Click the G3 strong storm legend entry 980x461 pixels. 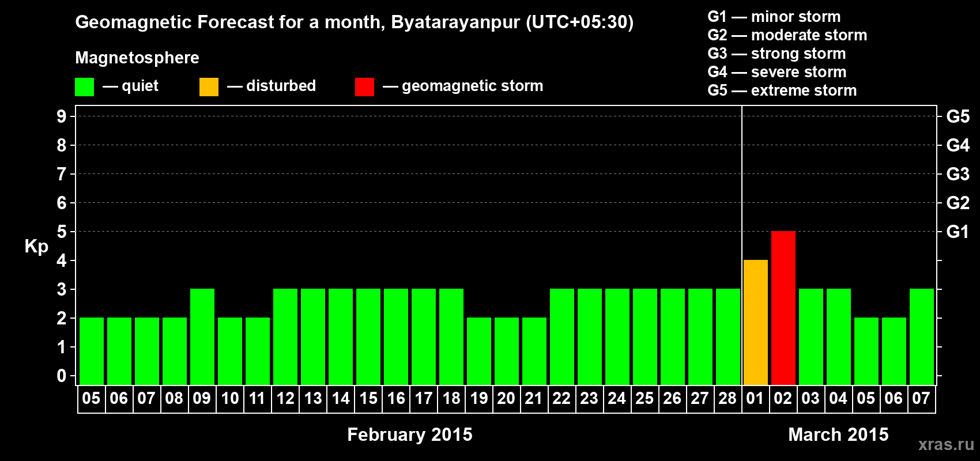pos(777,54)
